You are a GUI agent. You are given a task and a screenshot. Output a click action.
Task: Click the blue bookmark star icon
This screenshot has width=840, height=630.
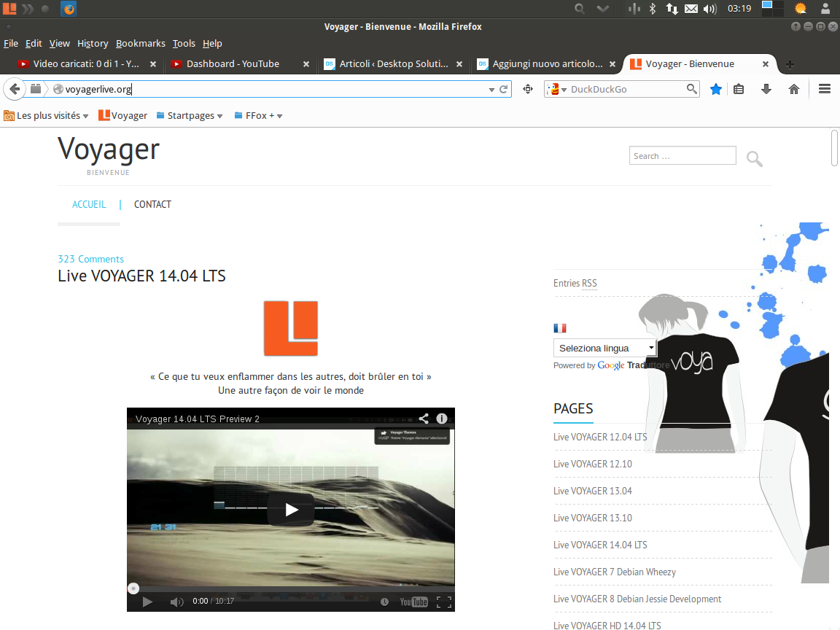(716, 89)
